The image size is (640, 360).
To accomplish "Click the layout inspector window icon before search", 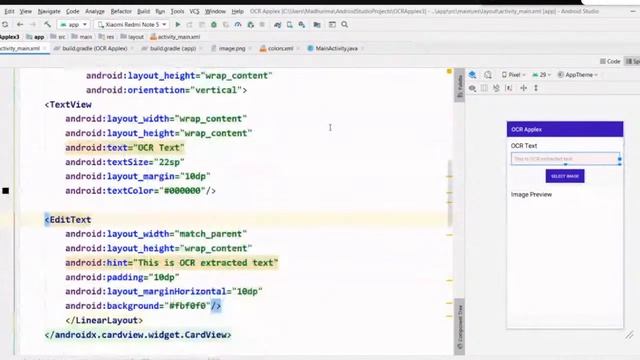I will pos(332,24).
